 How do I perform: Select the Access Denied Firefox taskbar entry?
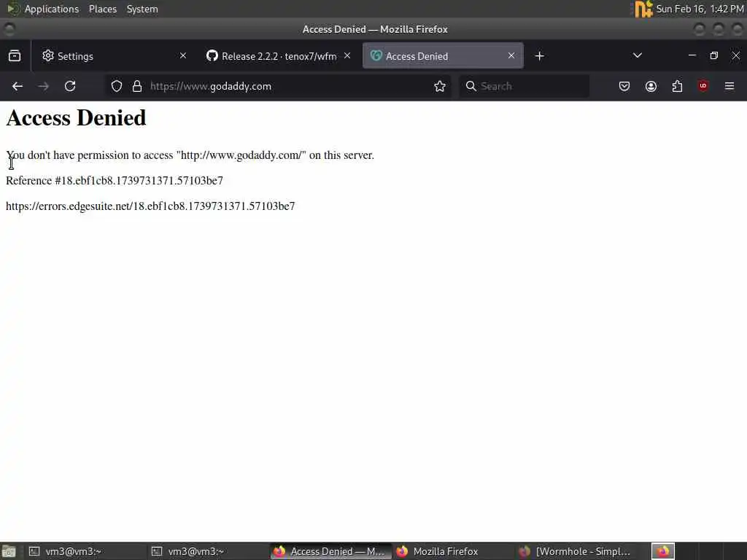pyautogui.click(x=330, y=551)
